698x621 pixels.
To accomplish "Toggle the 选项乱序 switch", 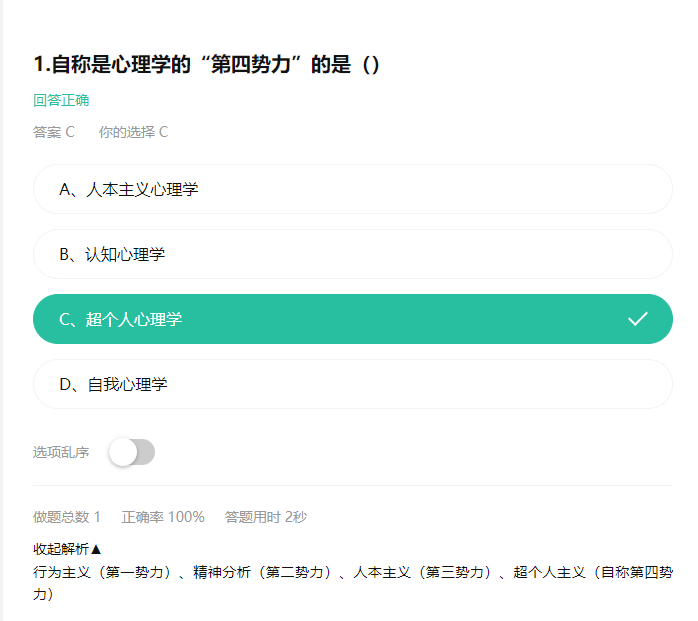I will click(x=132, y=452).
